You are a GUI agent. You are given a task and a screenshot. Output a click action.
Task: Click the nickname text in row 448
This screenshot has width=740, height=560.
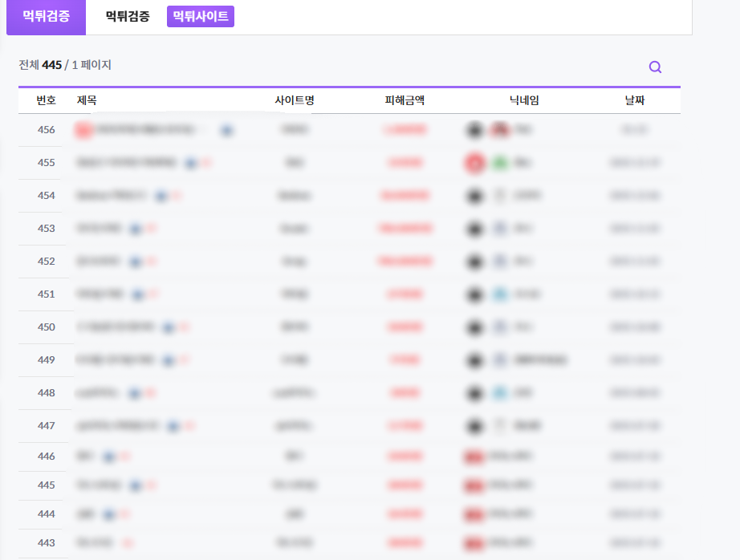tap(523, 393)
